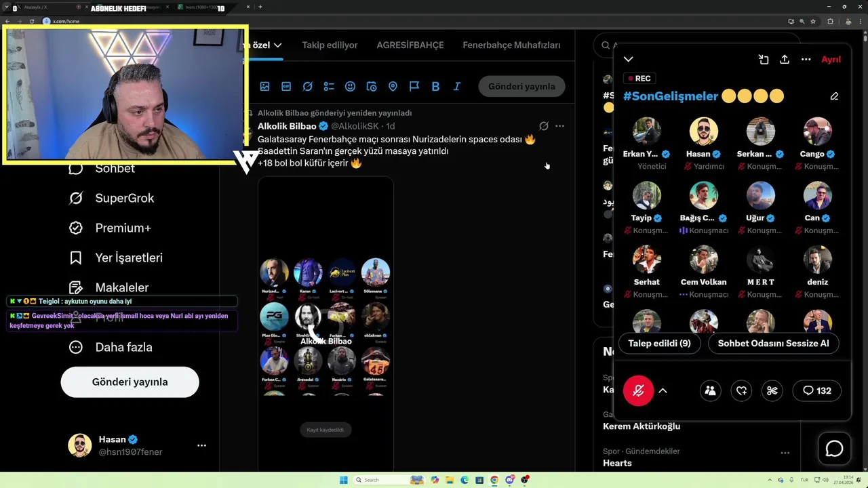The height and width of the screenshot is (488, 868).
Task: Pop out the Space window icon
Action: click(764, 60)
